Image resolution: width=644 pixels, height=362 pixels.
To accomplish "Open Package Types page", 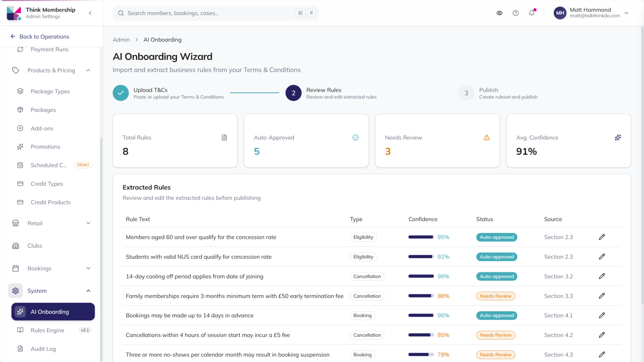I will click(50, 91).
